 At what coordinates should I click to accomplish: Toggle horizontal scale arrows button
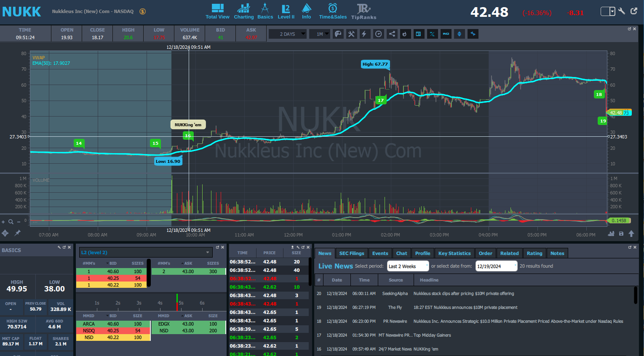473,34
